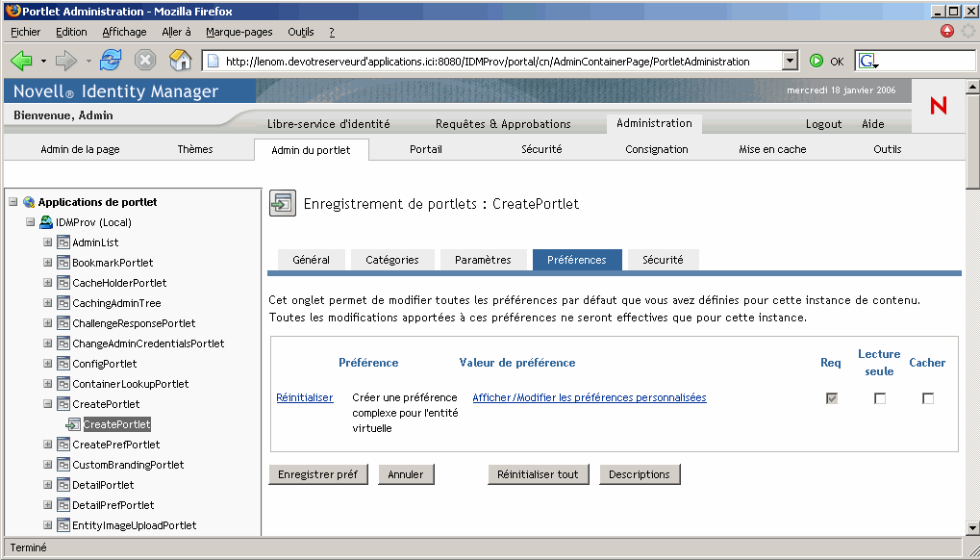Open the Back button history dropdown arrow
The width and height of the screenshot is (980, 560).
click(x=43, y=62)
